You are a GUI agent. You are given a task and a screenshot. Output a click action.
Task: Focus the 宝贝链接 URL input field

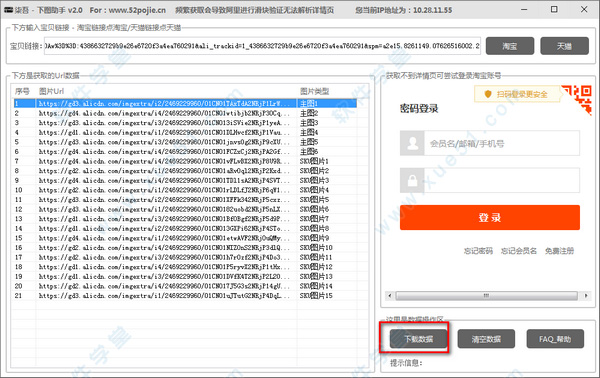(x=262, y=46)
